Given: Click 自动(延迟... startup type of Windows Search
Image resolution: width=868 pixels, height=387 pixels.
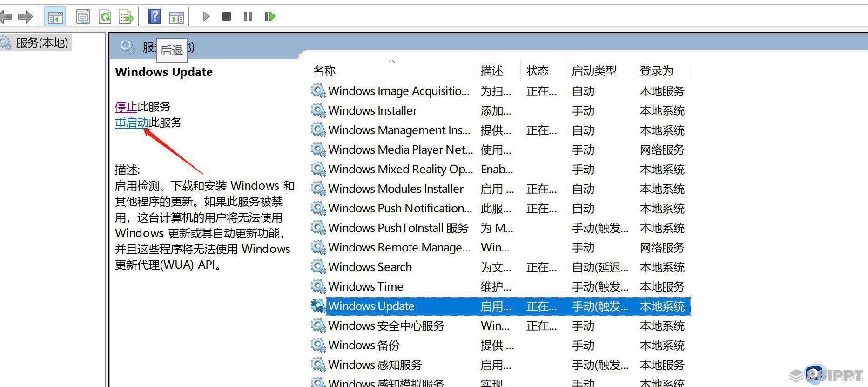Looking at the screenshot, I should pos(600,267).
